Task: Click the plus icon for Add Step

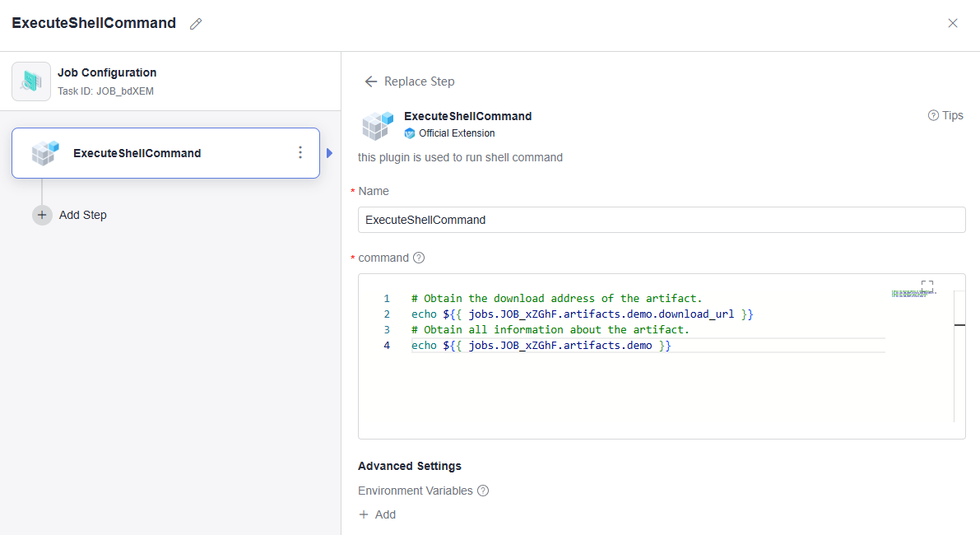Action: tap(42, 215)
